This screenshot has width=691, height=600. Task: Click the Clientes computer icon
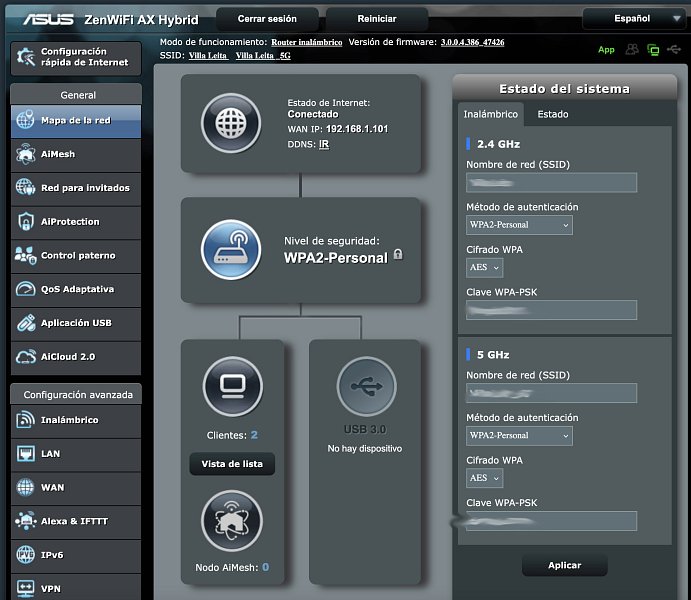pos(233,386)
